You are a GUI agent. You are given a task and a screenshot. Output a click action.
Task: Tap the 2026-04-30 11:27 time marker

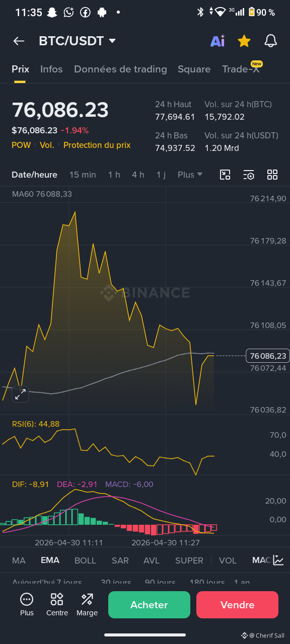(165, 543)
